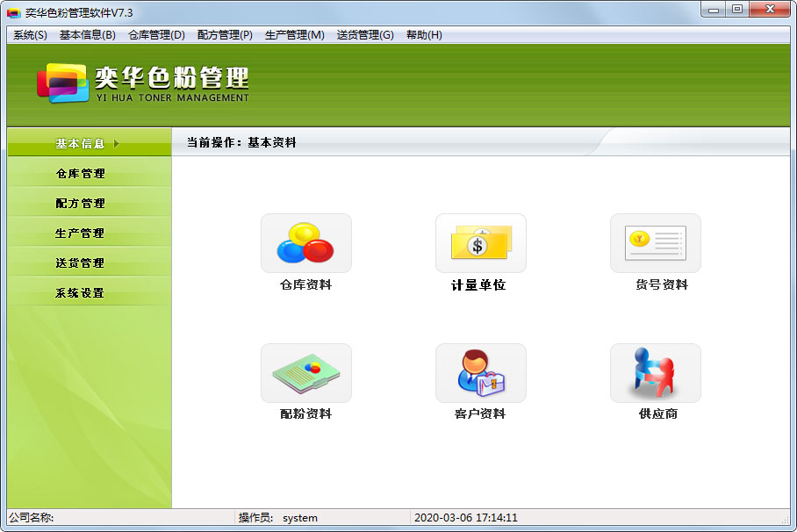Open the 配方管理(P) menu dropdown
The width and height of the screenshot is (797, 532).
225,35
